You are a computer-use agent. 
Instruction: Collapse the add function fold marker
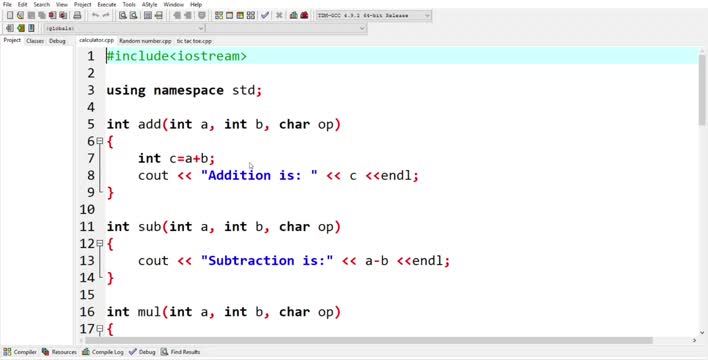[100, 141]
